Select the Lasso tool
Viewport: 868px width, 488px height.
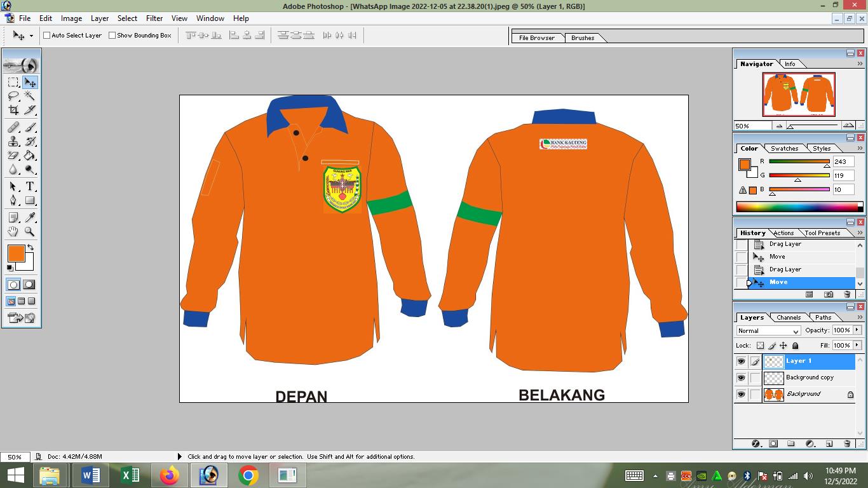click(x=13, y=96)
